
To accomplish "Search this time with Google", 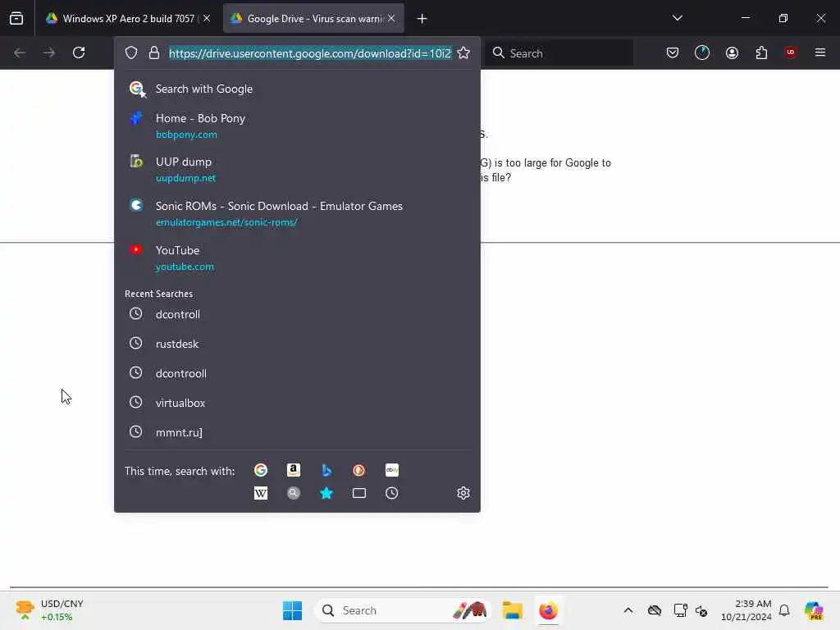I will click(261, 470).
